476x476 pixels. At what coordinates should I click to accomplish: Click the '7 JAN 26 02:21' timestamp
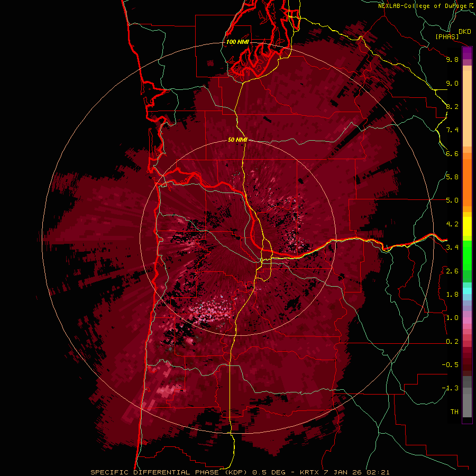[x=357, y=472]
